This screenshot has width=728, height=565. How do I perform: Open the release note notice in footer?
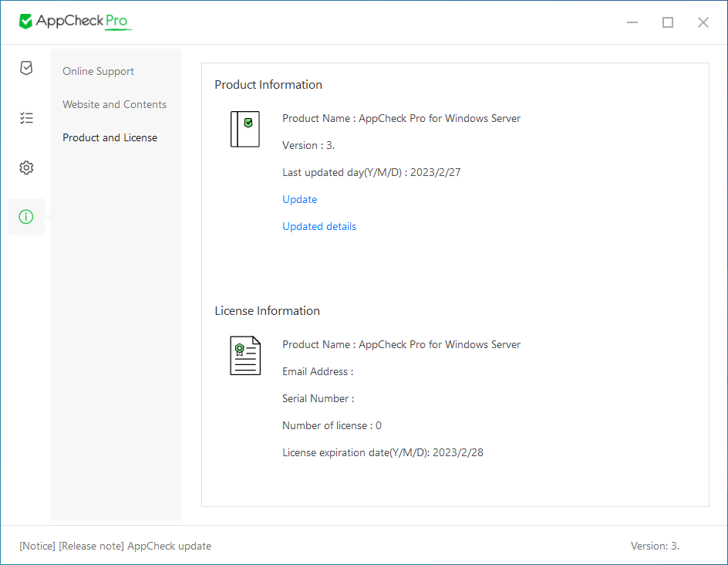pyautogui.click(x=115, y=546)
